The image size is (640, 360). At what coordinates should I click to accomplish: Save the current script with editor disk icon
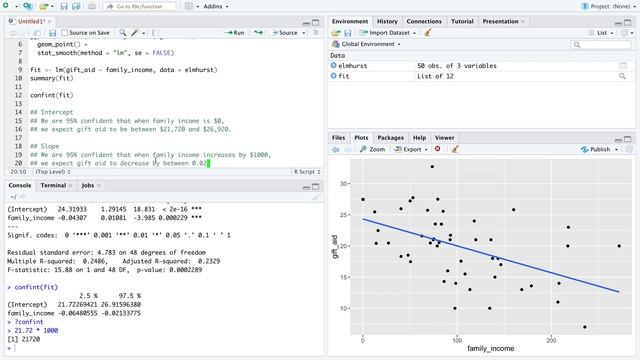[52, 33]
